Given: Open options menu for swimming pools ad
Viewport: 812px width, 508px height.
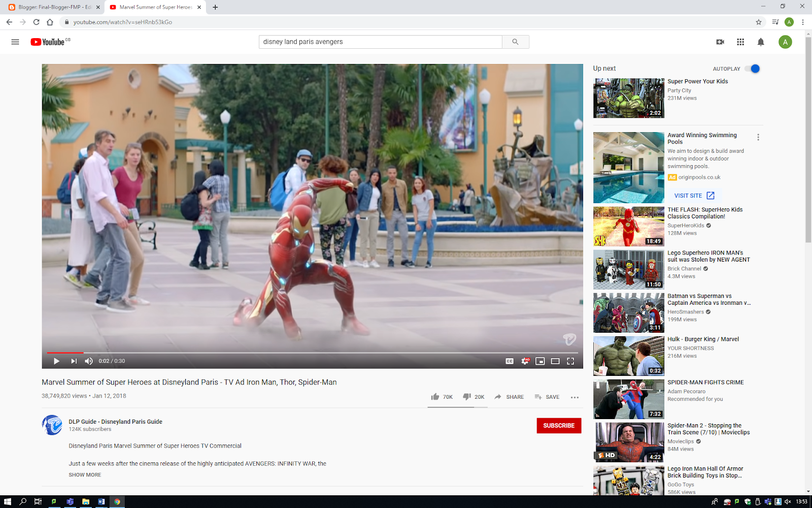Looking at the screenshot, I should pos(758,137).
